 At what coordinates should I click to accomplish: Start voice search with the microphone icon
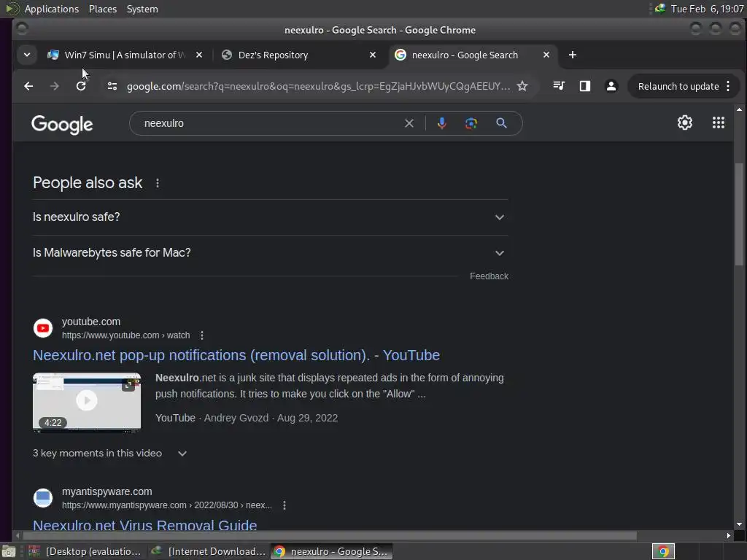coord(441,123)
